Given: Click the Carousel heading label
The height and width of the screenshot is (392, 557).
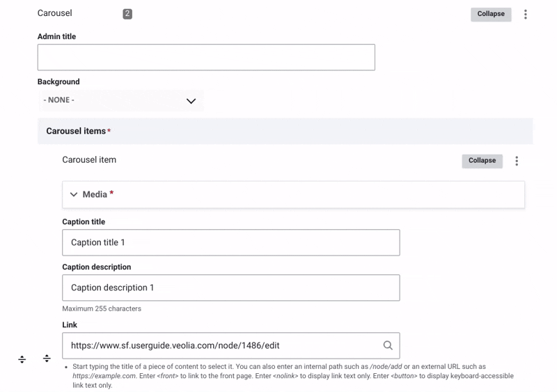Looking at the screenshot, I should tap(55, 13).
